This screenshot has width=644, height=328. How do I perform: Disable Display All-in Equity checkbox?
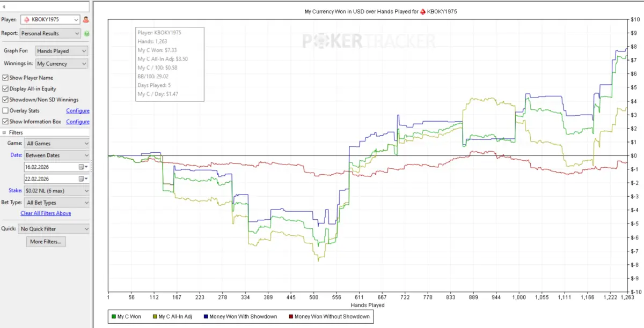point(5,89)
